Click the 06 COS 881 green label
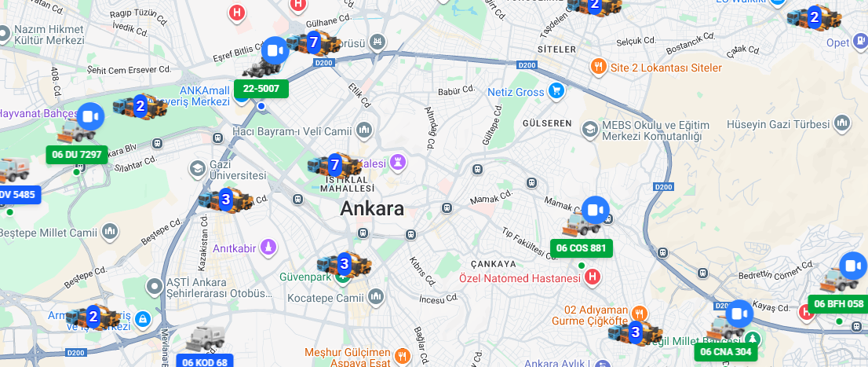Screen dimensions: 868x367 pos(582,248)
